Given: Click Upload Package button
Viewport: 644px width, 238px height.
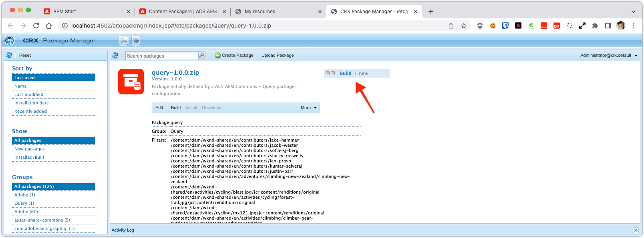Looking at the screenshot, I should (x=278, y=55).
